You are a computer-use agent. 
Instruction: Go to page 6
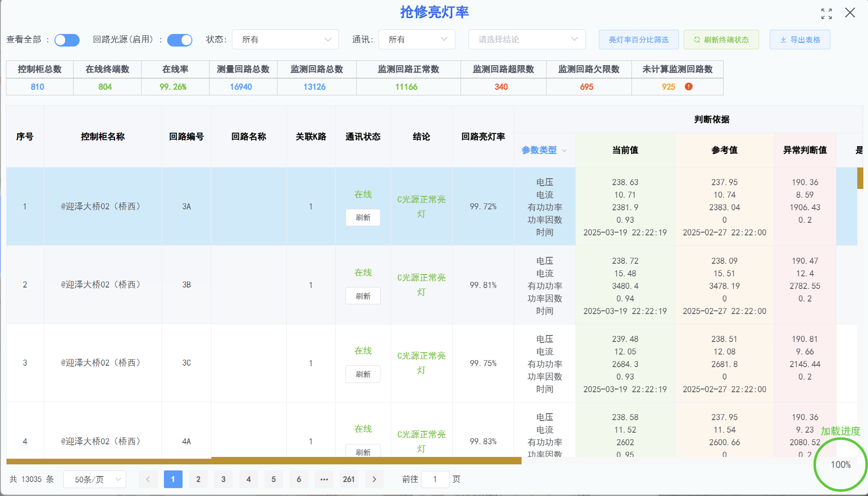point(299,479)
